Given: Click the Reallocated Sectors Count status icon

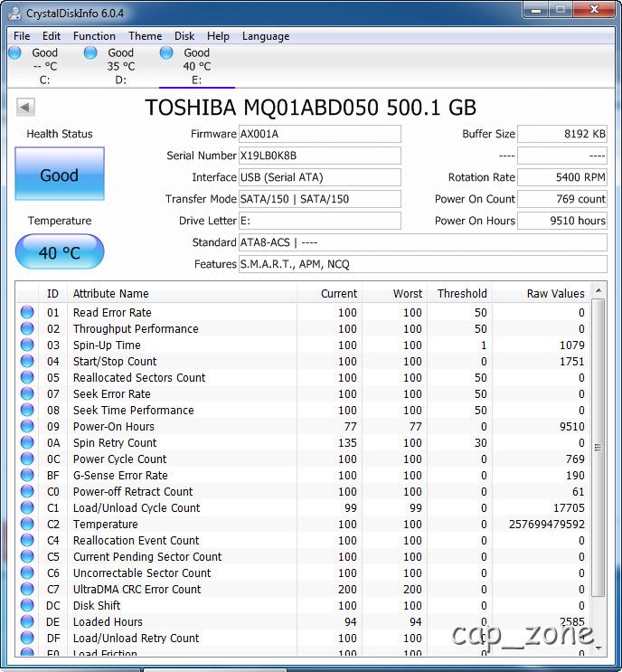Looking at the screenshot, I should pyautogui.click(x=27, y=377).
